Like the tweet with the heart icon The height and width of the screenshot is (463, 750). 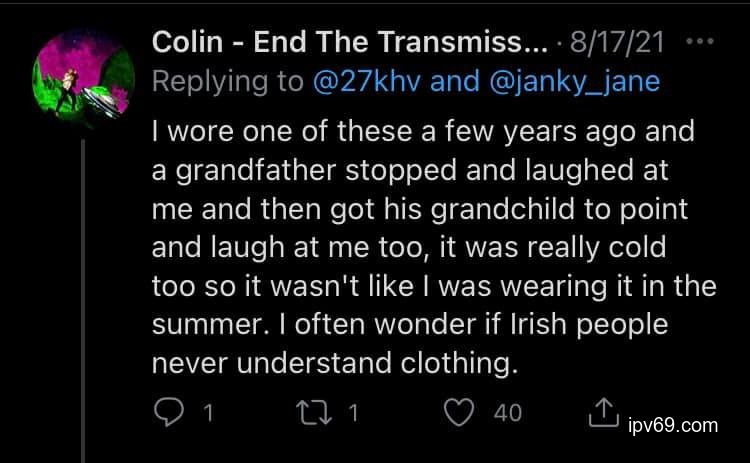coord(460,411)
